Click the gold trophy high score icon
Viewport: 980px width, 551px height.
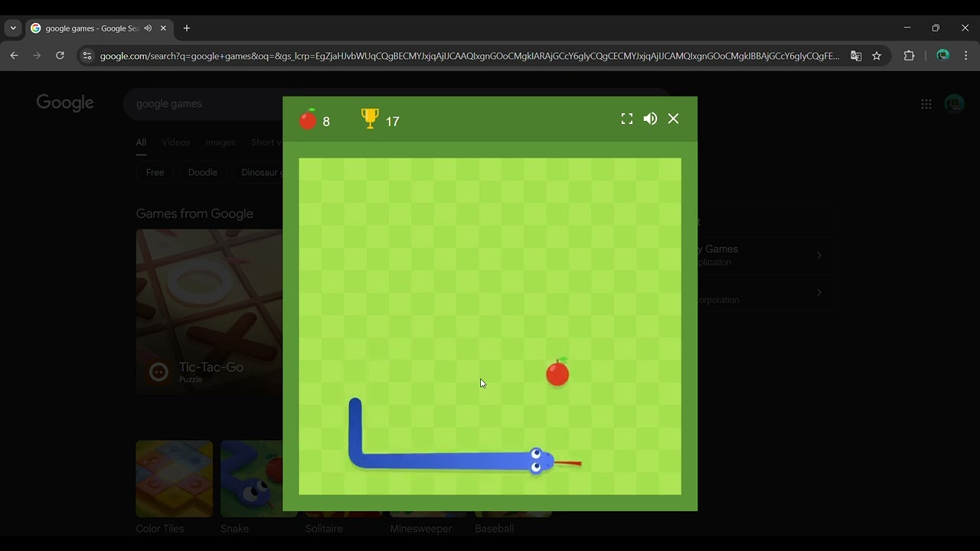point(370,119)
